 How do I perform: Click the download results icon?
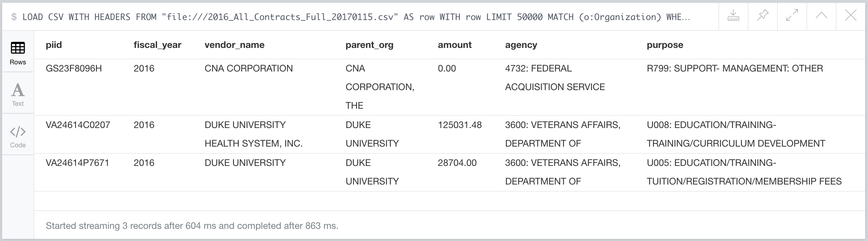[733, 15]
